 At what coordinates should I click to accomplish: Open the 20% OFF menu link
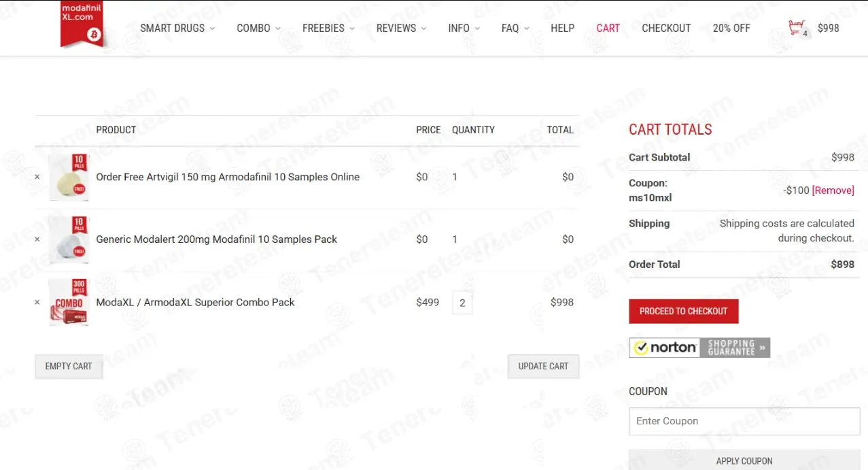click(731, 28)
